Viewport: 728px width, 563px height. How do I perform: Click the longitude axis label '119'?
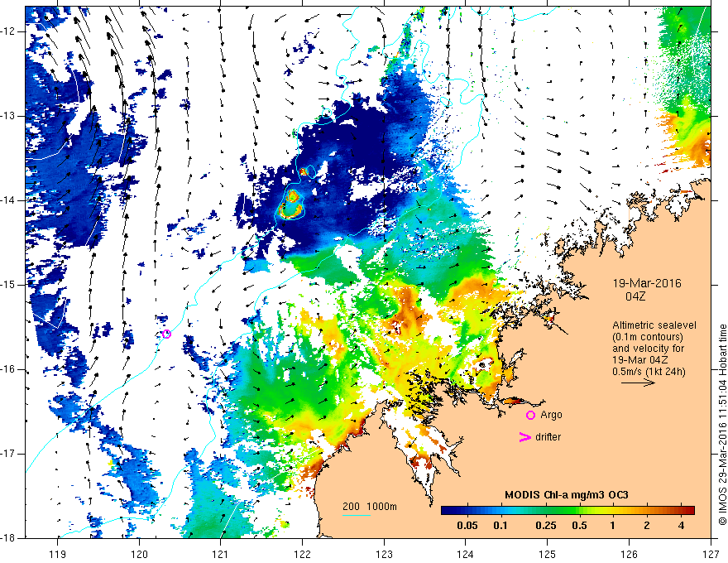[58, 554]
